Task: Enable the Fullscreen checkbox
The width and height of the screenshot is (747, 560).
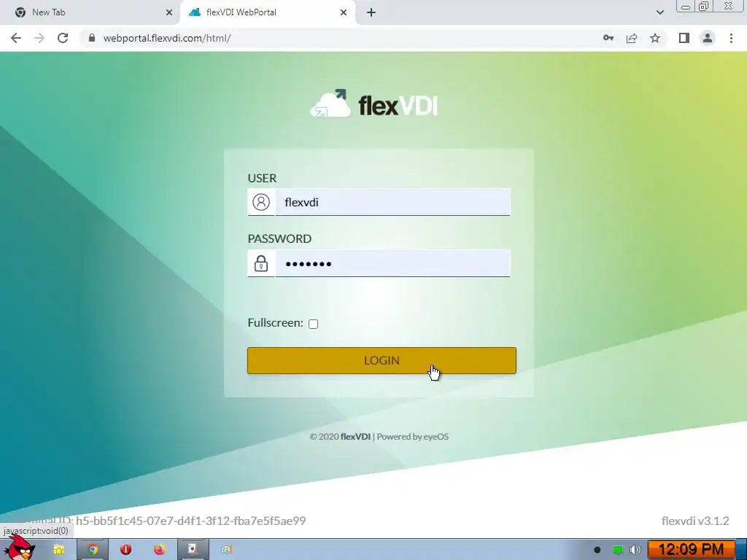Action: click(x=313, y=324)
